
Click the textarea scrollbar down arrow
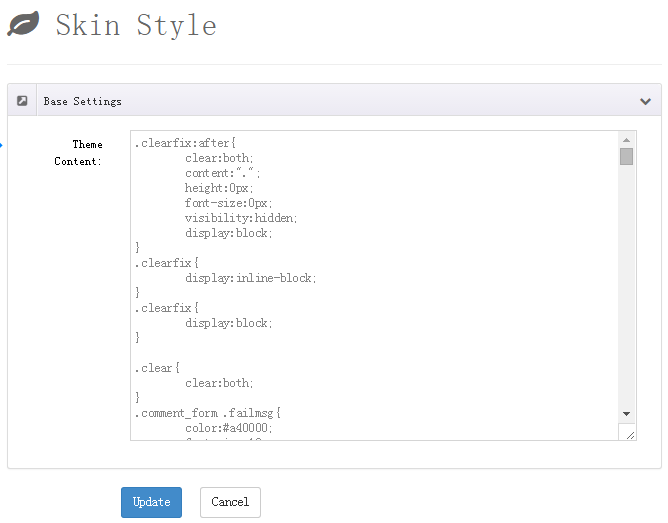pyautogui.click(x=626, y=414)
